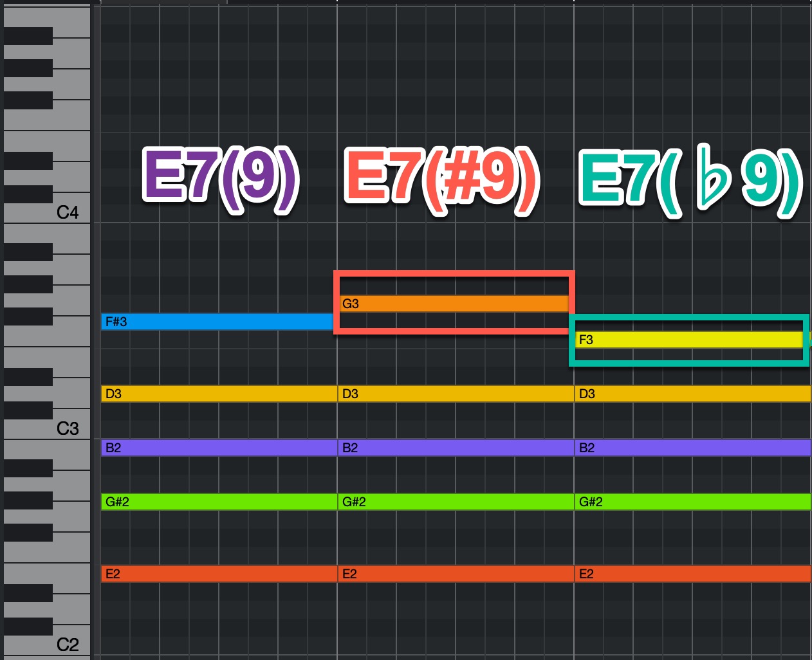Play the A#2 black key just below C3
The width and height of the screenshot is (812, 660).
(x=28, y=468)
